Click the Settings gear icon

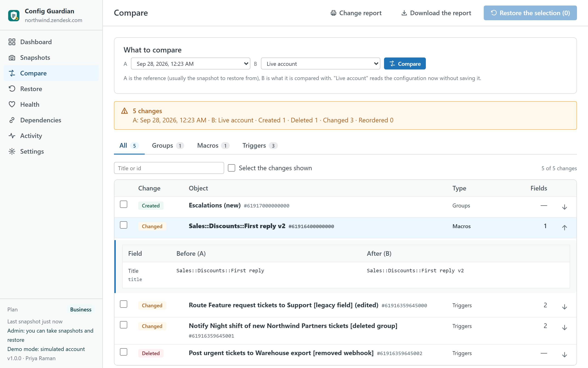[x=12, y=151]
